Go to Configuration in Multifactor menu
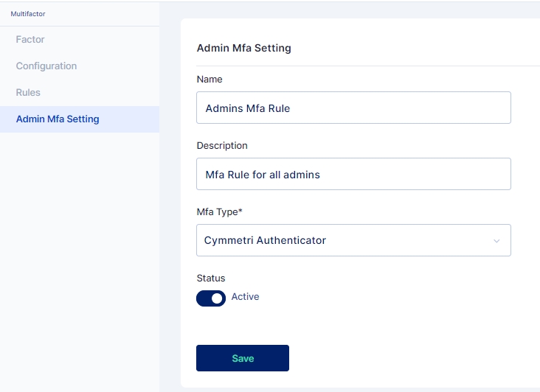The width and height of the screenshot is (540, 392). click(46, 66)
